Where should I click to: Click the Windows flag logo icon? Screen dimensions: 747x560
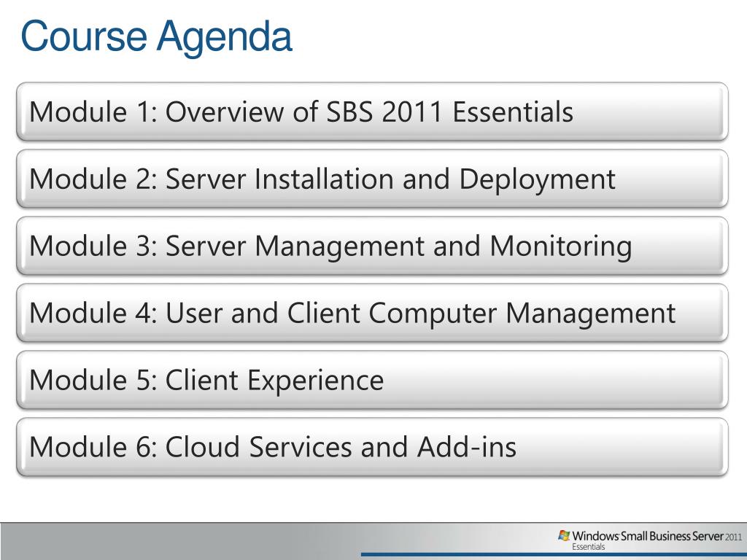[564, 536]
